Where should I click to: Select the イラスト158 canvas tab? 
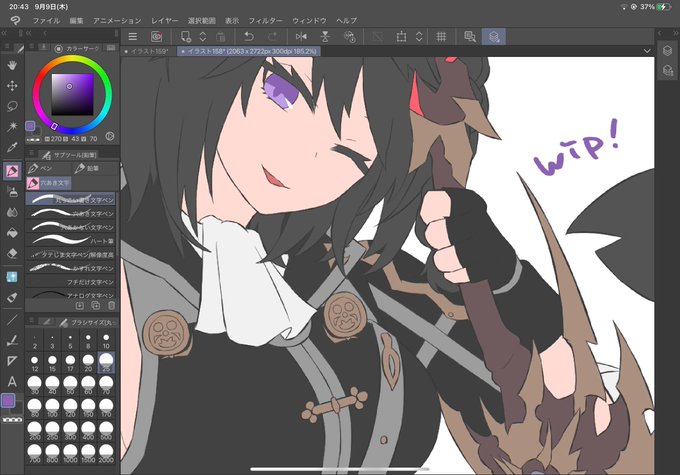tap(249, 51)
